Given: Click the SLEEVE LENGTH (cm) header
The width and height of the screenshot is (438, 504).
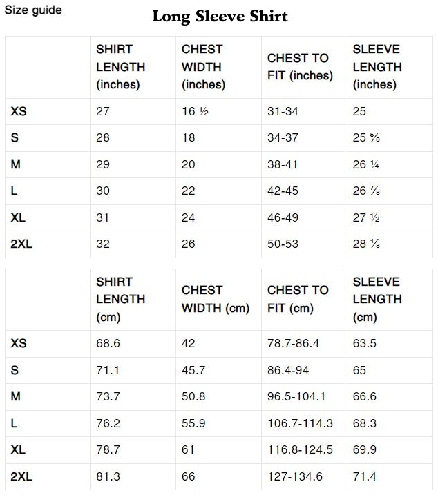Looking at the screenshot, I should [377, 300].
